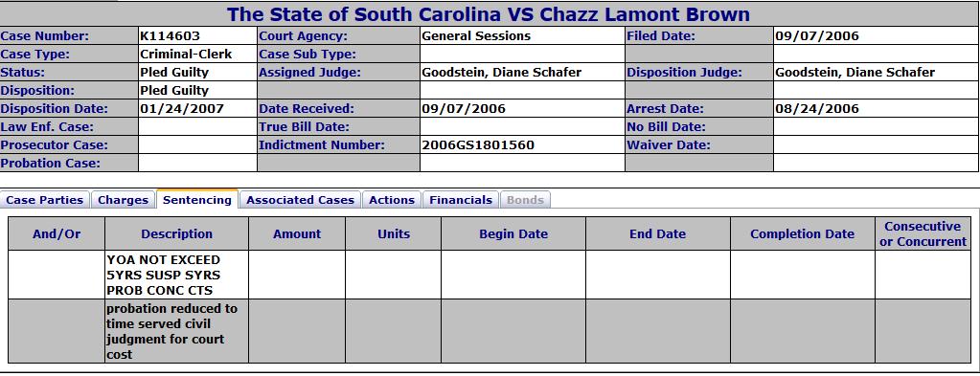Select the YOA NOT EXCEED sentencing row

tap(490, 275)
